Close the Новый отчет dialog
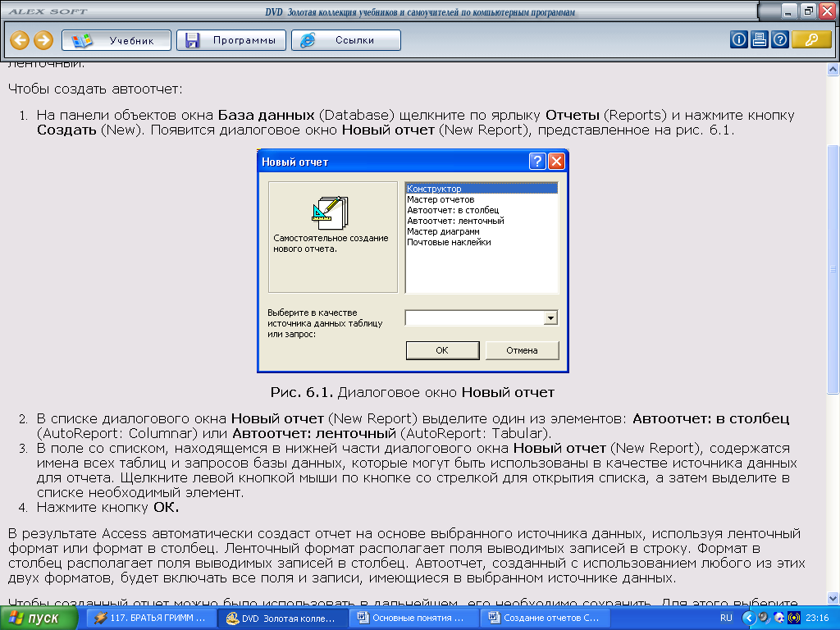Image resolution: width=840 pixels, height=630 pixels. coord(557,162)
